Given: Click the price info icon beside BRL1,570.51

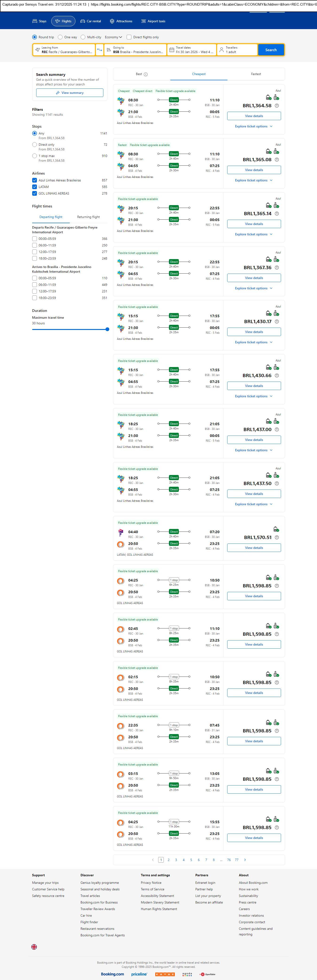Looking at the screenshot, I should click(x=277, y=538).
